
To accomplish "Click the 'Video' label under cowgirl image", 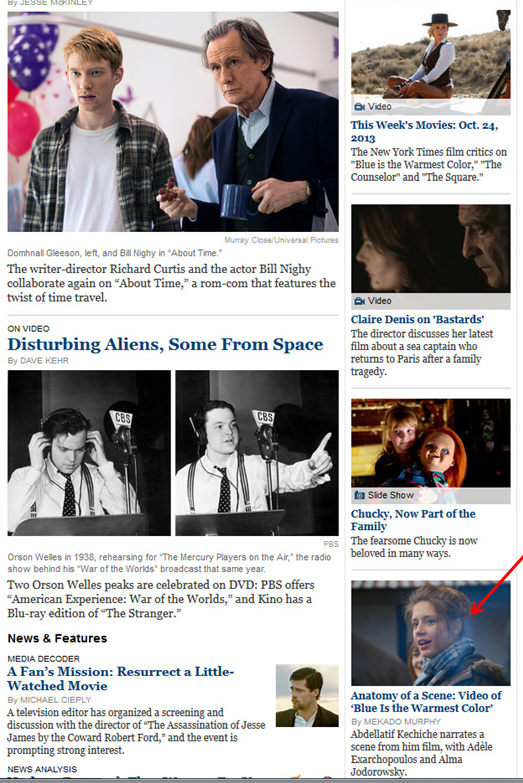I will click(x=380, y=107).
